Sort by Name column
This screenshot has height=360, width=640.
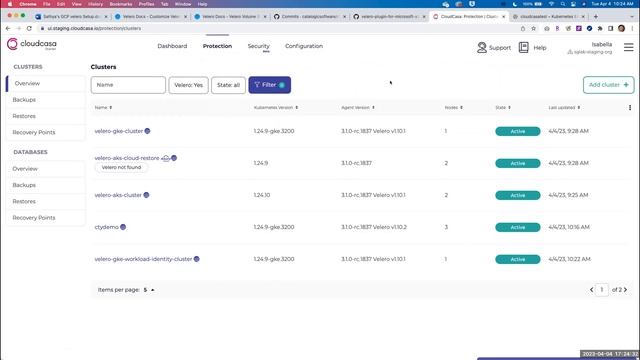(x=103, y=108)
